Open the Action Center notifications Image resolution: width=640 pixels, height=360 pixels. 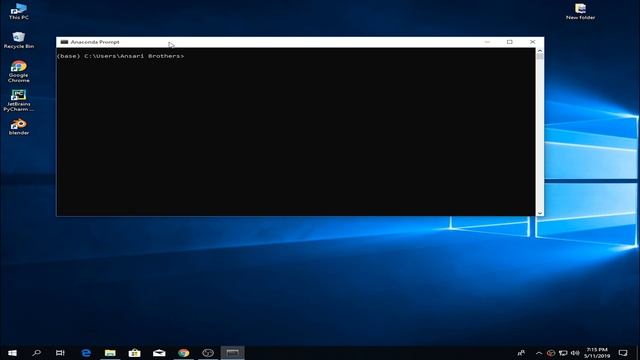[623, 353]
